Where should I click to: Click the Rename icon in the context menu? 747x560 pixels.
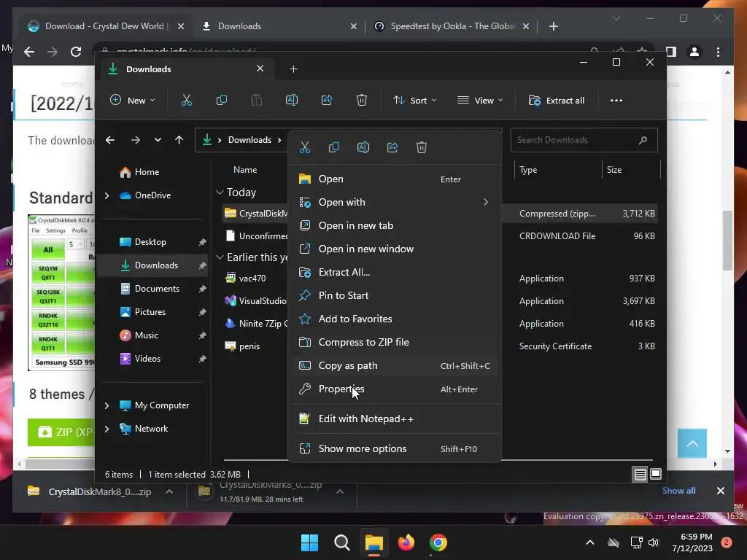tap(363, 147)
